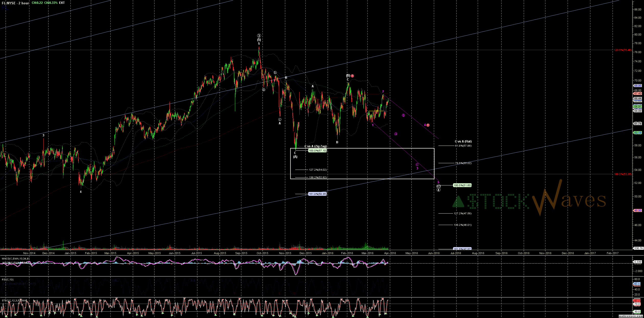
Task: Click the Nov-2014 date on time axis
Action: coord(29,253)
